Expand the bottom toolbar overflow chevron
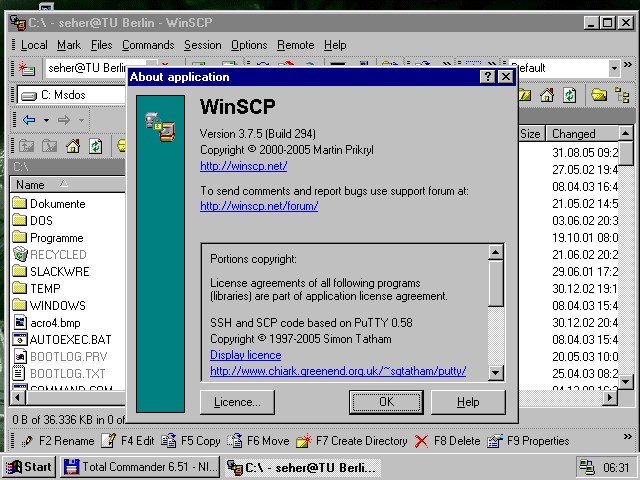Viewport: 640px width, 480px height. [x=628, y=437]
